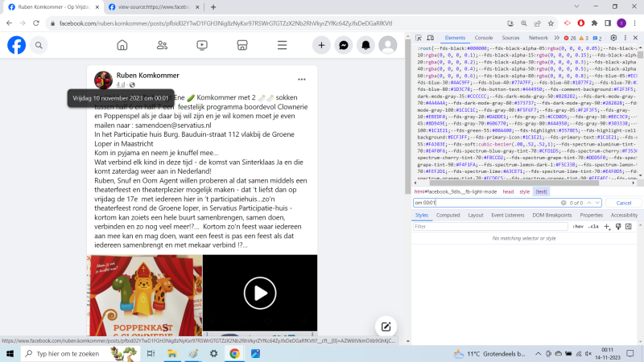Close the DevTools panel
Viewport: 644px width, 362px height.
(635, 38)
